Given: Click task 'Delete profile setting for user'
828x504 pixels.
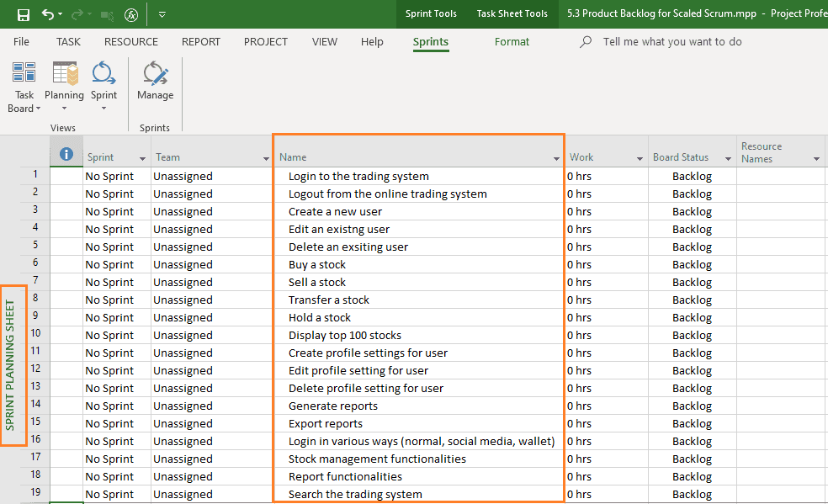Looking at the screenshot, I should pyautogui.click(x=366, y=389).
